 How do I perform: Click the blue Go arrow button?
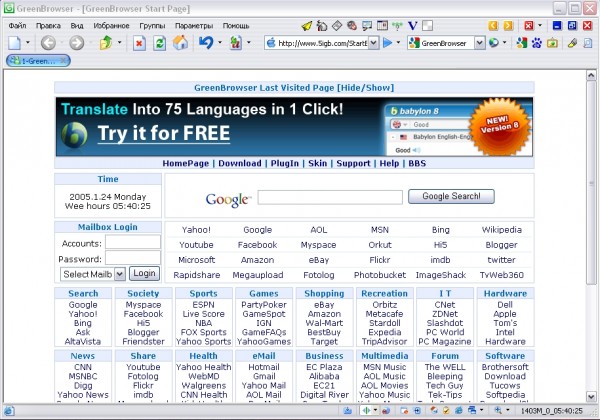[388, 43]
